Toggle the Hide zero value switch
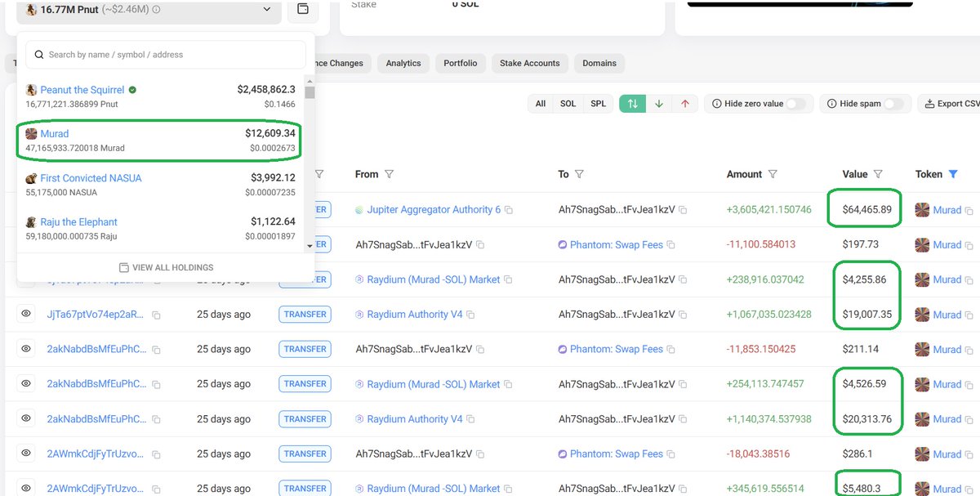Image resolution: width=980 pixels, height=496 pixels. pos(796,104)
